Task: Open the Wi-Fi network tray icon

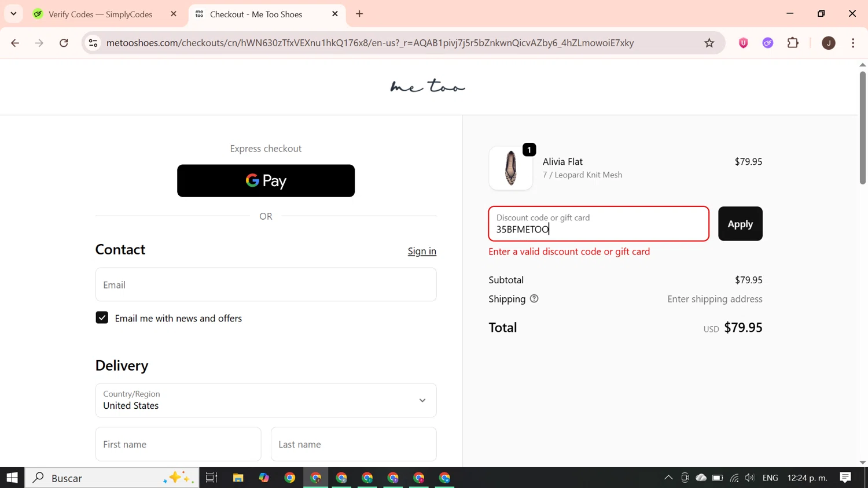Action: (734, 478)
